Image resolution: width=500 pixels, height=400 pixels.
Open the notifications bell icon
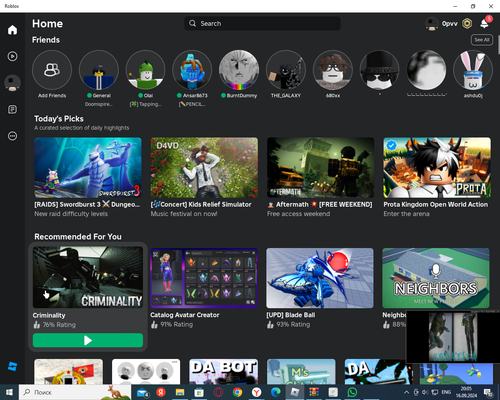click(485, 23)
